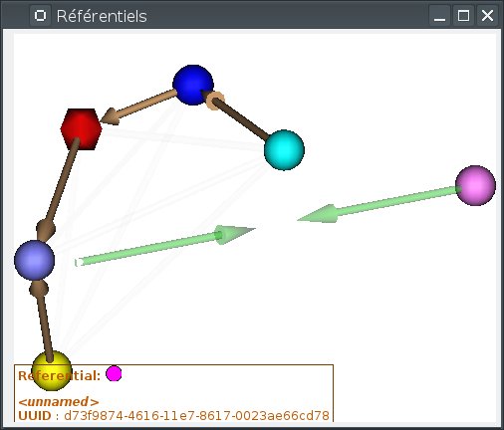
Task: Click the <unnamed> referential name text
Action: pos(59,402)
